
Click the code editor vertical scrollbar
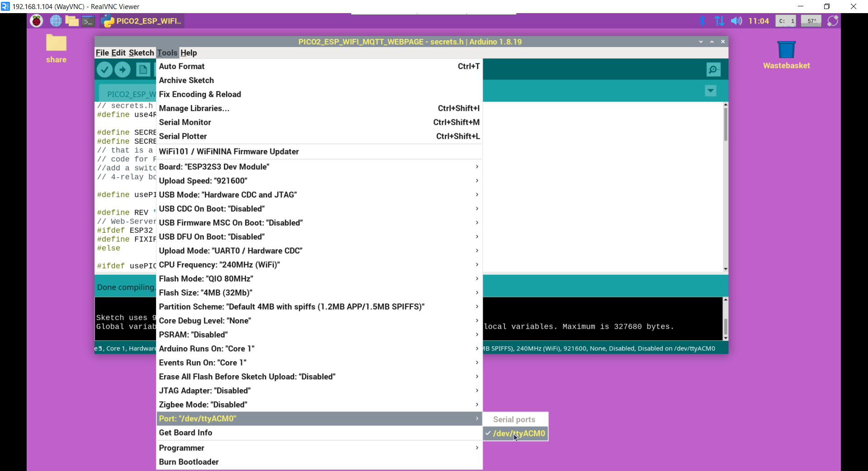725,187
